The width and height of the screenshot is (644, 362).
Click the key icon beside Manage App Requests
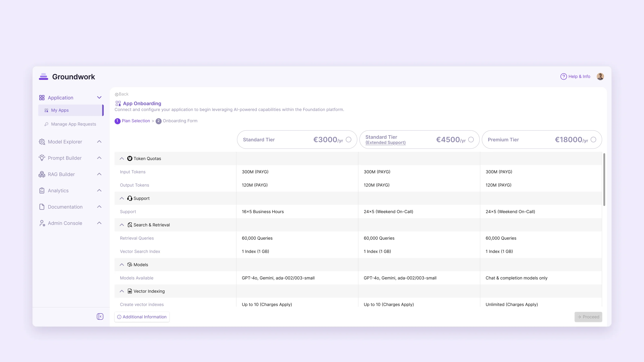pyautogui.click(x=46, y=124)
